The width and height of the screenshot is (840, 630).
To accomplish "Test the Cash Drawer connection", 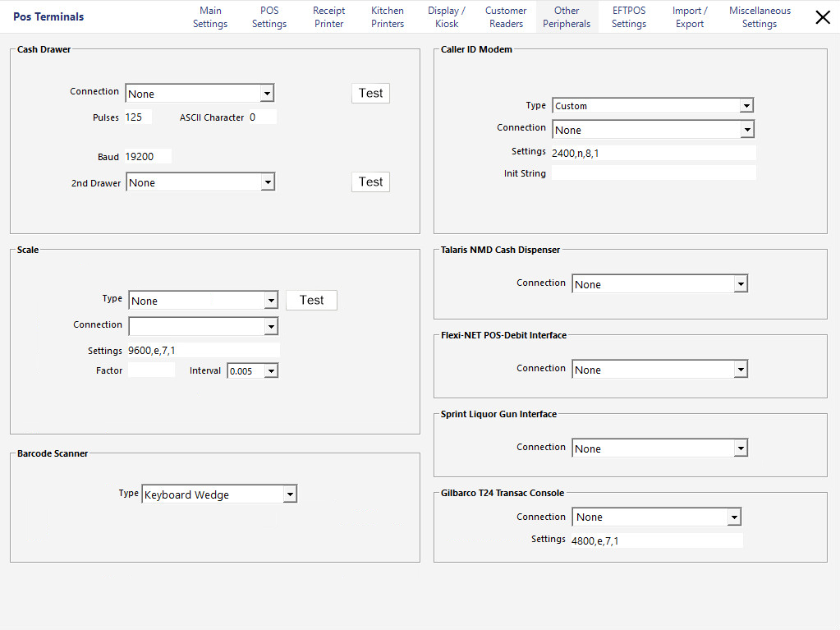I will pos(370,93).
